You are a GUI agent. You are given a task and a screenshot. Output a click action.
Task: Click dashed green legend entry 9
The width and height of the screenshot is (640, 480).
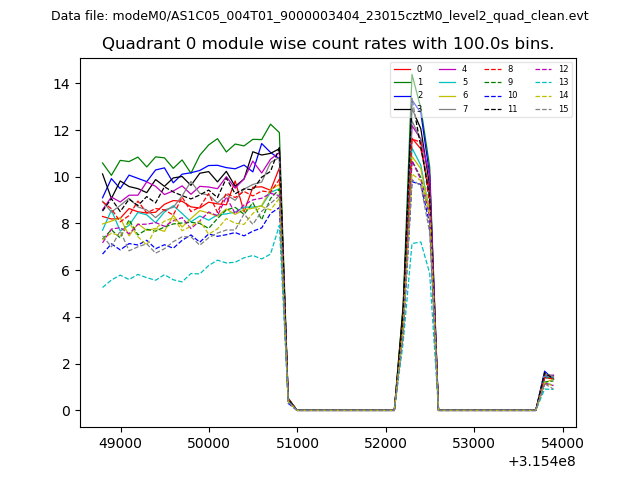pyautogui.click(x=492, y=82)
